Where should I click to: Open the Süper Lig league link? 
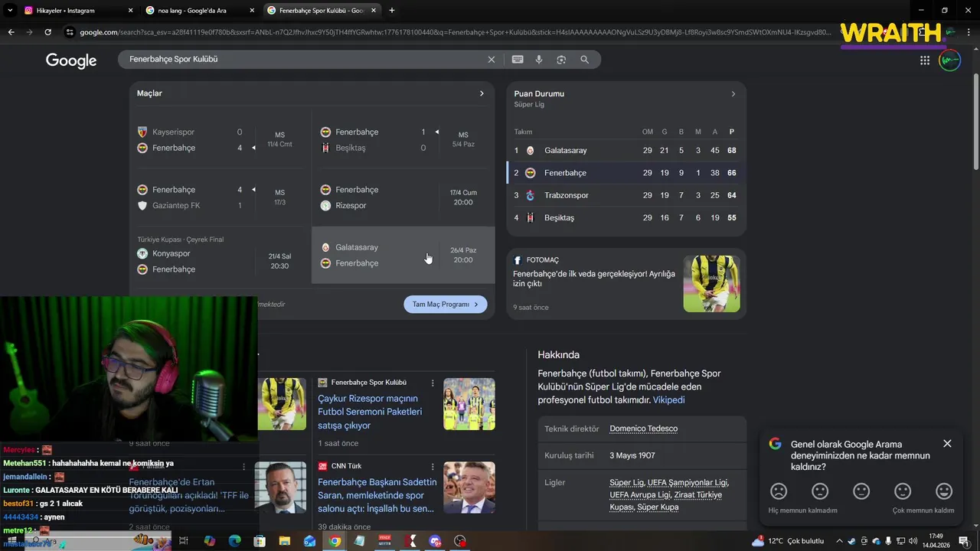[x=627, y=483]
